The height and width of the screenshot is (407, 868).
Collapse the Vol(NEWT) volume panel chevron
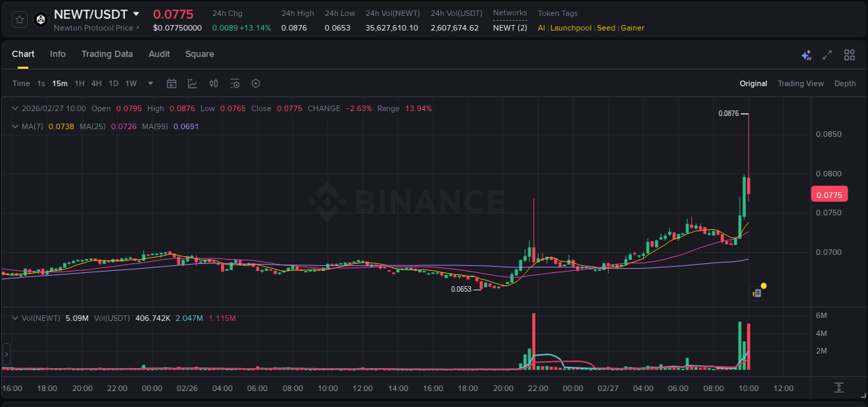pyautogui.click(x=14, y=318)
